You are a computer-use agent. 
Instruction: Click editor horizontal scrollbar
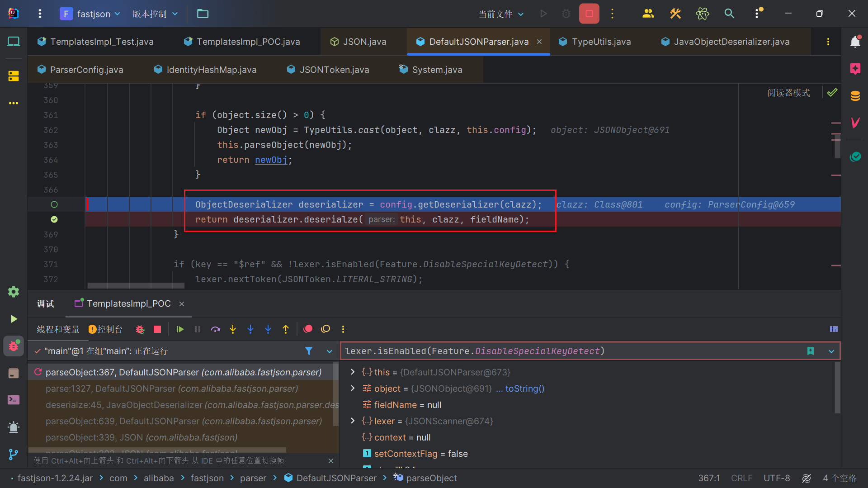[x=136, y=286]
